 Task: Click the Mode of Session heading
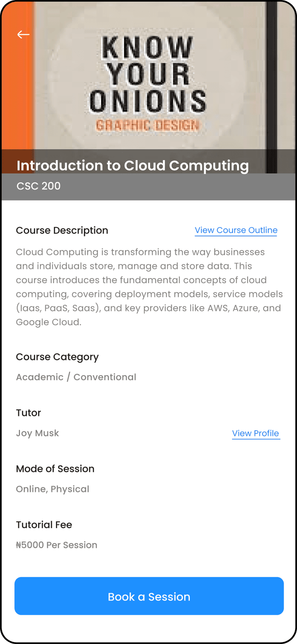(55, 469)
